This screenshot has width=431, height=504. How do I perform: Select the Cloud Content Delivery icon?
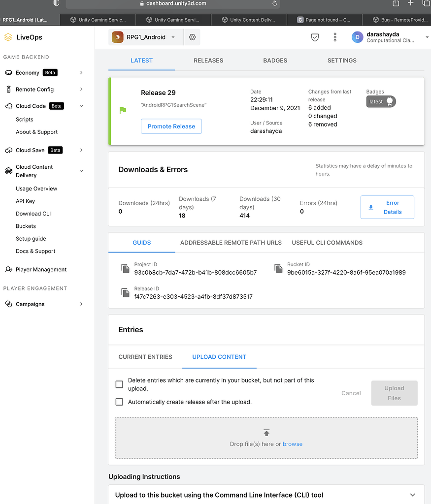(9, 171)
